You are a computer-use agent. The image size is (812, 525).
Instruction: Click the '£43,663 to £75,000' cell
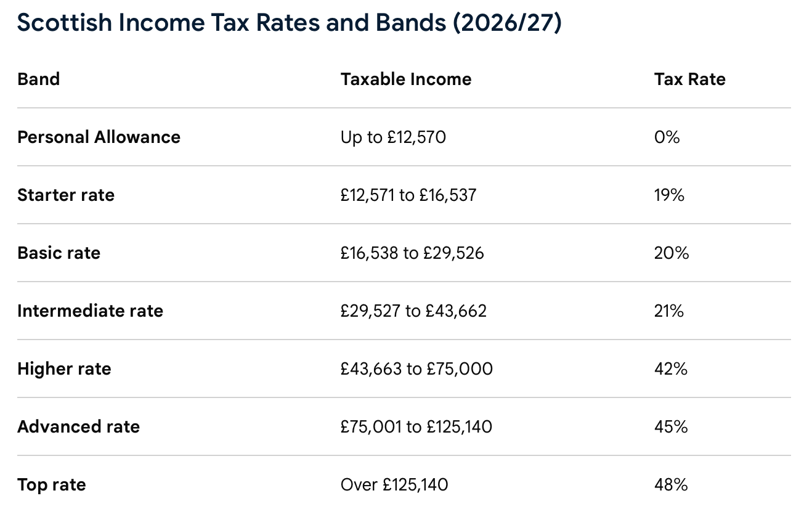click(416, 368)
